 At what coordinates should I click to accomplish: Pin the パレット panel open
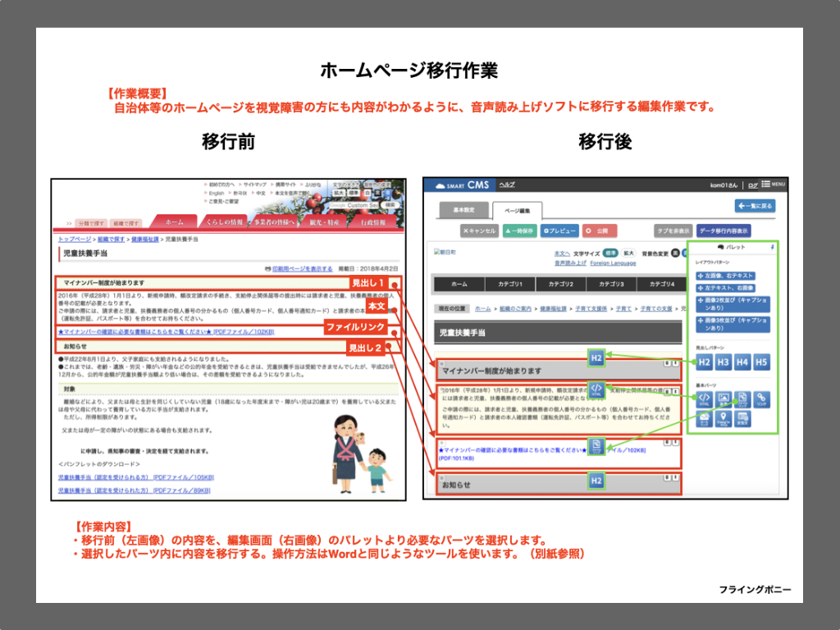point(773,246)
